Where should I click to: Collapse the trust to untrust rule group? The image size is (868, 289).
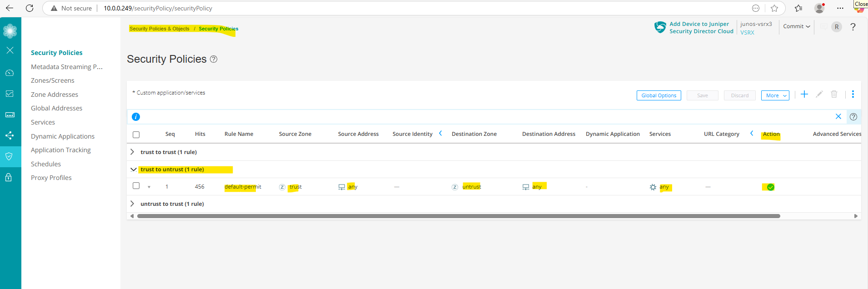point(133,169)
